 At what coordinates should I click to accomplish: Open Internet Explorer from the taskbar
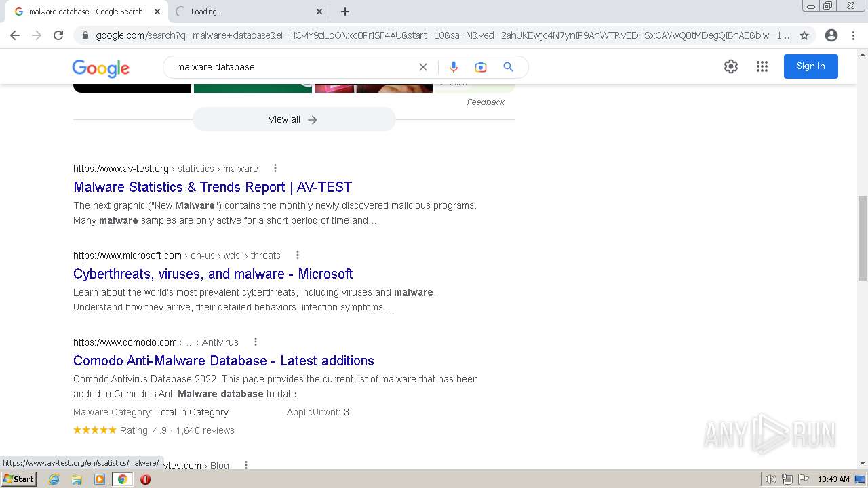54,479
